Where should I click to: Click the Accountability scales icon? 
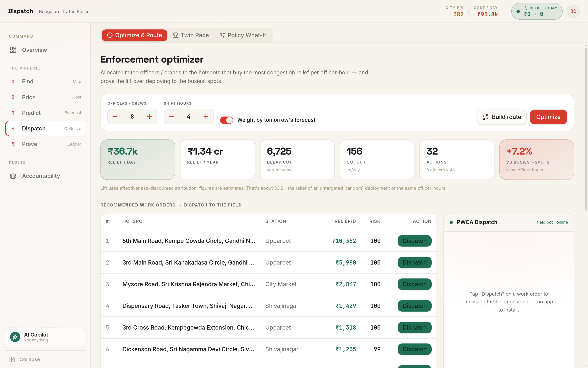point(13,176)
